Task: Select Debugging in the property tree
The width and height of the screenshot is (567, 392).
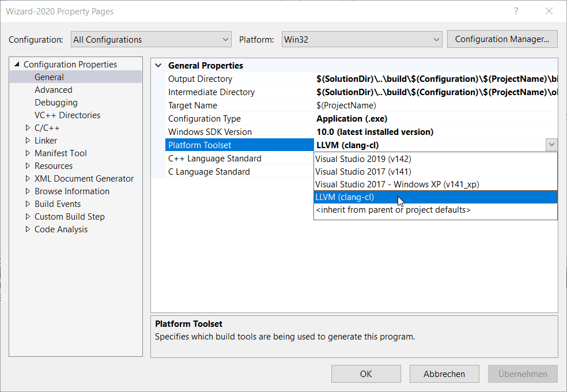Action: click(x=56, y=103)
